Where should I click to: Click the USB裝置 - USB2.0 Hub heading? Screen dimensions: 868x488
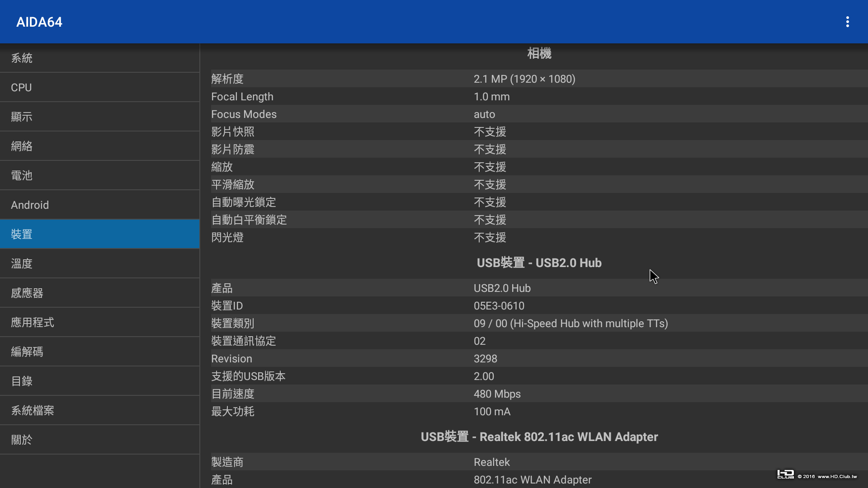pos(539,263)
